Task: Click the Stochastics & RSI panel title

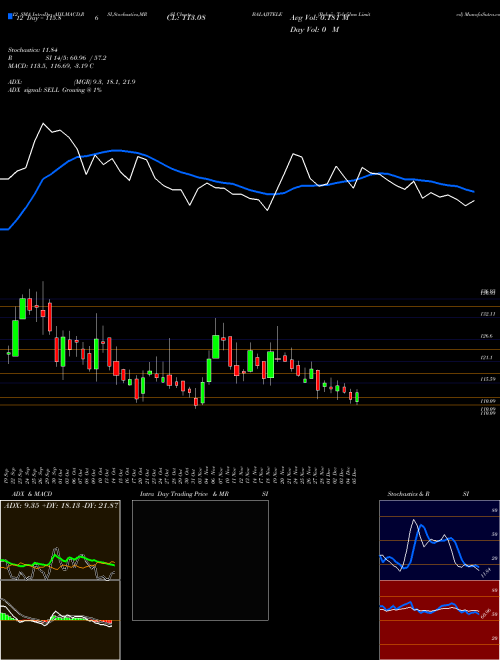Action: 428,494
